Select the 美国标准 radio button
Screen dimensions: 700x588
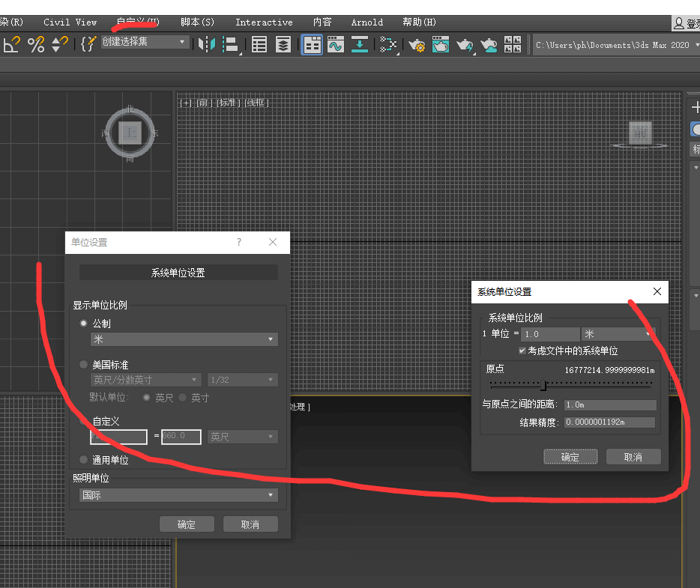pyautogui.click(x=84, y=365)
